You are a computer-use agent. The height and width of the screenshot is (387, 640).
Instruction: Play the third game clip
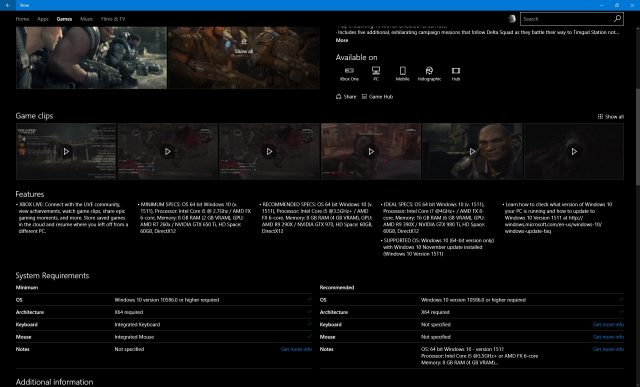click(269, 151)
